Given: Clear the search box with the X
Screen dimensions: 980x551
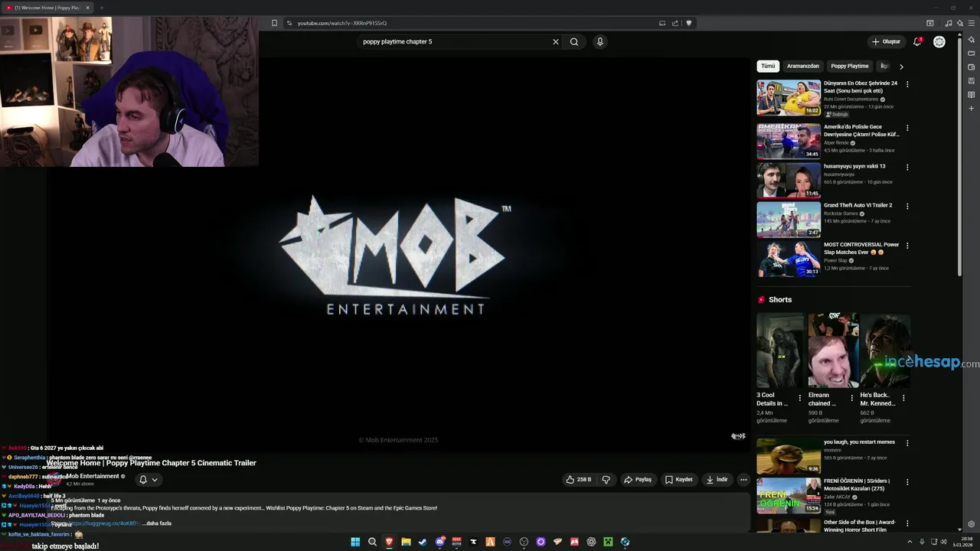Looking at the screenshot, I should [x=556, y=41].
